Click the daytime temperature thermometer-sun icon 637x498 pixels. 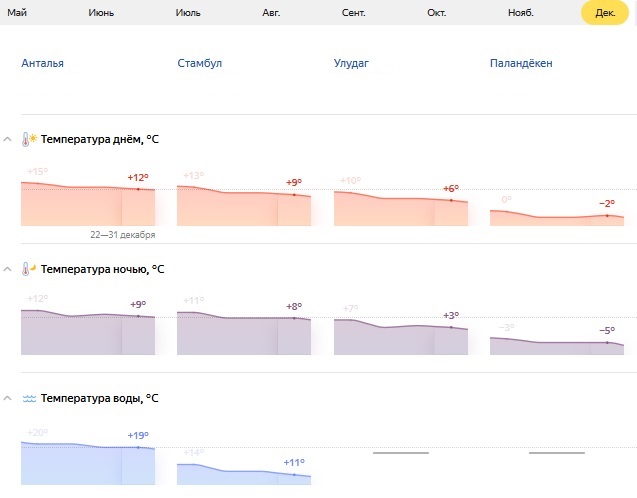point(29,139)
